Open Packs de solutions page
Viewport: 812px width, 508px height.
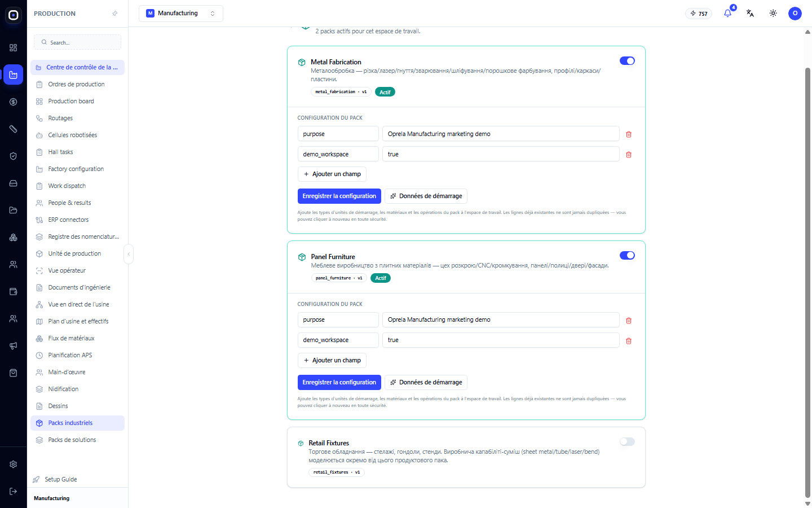click(77, 440)
